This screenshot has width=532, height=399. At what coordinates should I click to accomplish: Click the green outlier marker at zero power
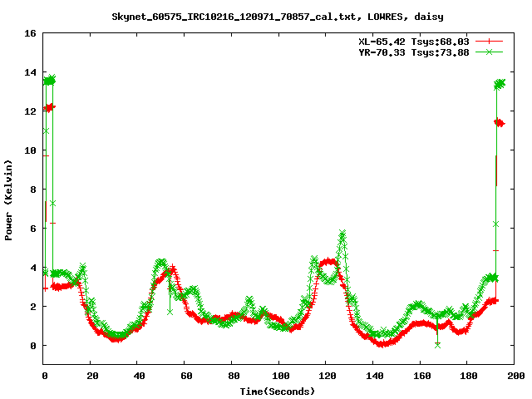click(437, 345)
